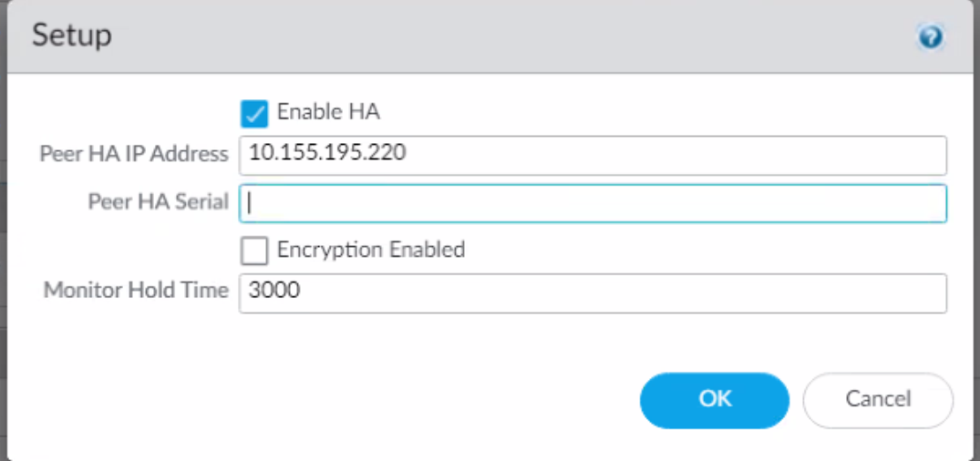This screenshot has height=461, width=980.
Task: Click the "Encryption Enabled" label text
Action: tap(371, 249)
